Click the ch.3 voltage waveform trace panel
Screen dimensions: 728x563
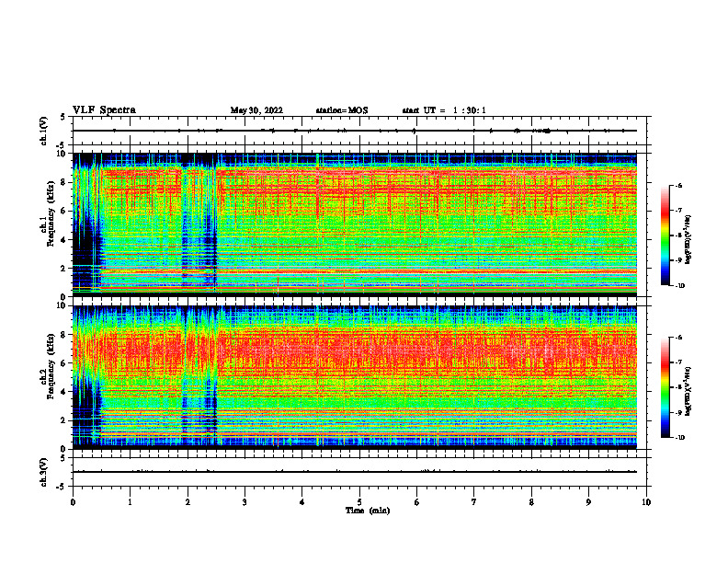[361, 472]
